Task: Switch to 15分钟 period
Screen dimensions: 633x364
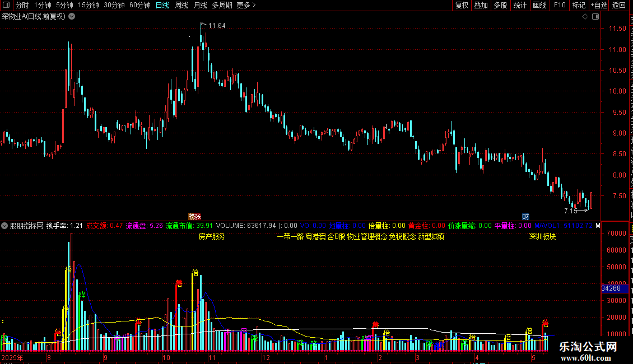Action: tap(88, 5)
